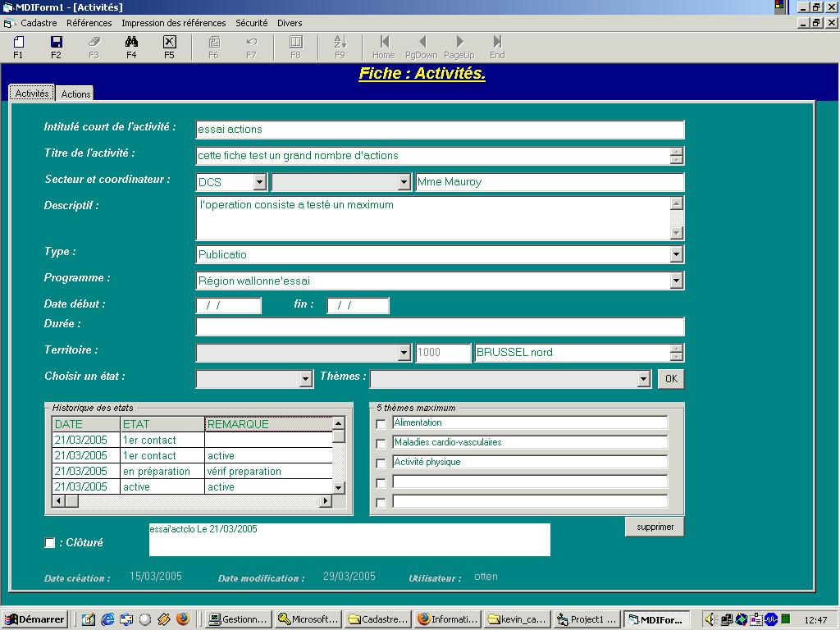Image resolution: width=840 pixels, height=630 pixels.
Task: Toggle the Clôturé checkbox
Action: pyautogui.click(x=50, y=543)
